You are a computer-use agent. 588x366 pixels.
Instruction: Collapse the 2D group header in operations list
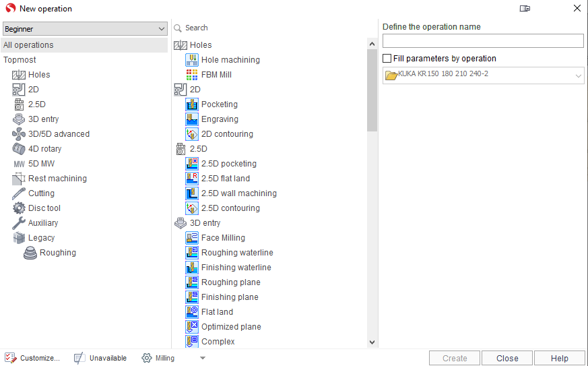click(x=187, y=90)
